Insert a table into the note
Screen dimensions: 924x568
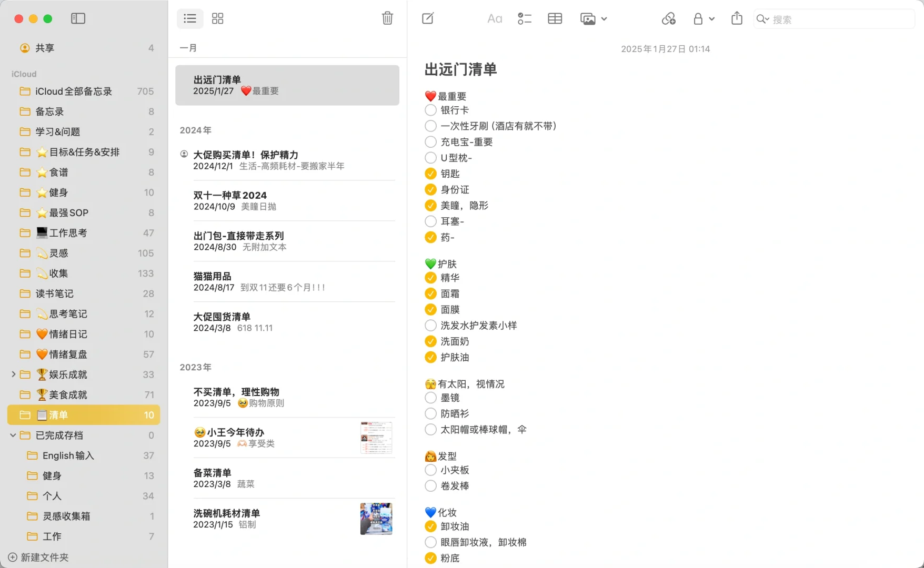click(x=555, y=18)
